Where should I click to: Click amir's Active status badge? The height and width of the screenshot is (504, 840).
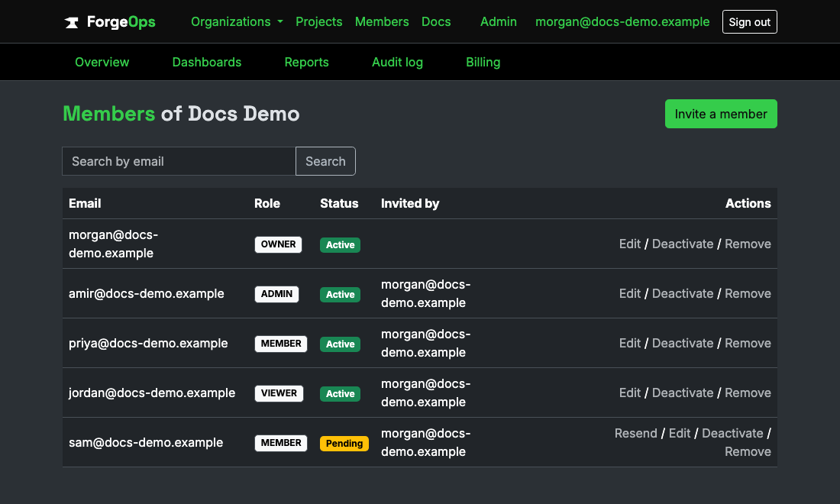[340, 295]
